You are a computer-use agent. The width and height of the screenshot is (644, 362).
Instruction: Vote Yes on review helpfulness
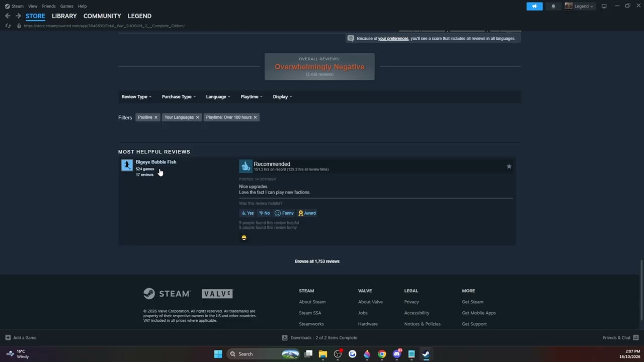pyautogui.click(x=247, y=213)
